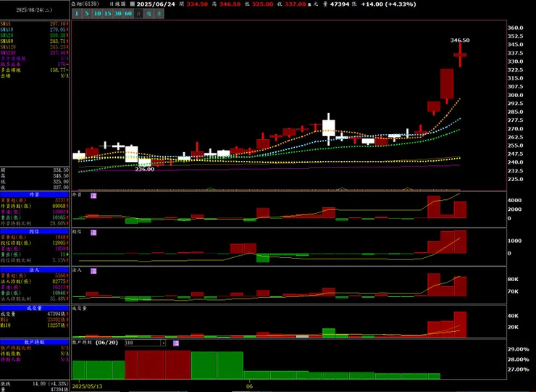The width and height of the screenshot is (536, 392).
Task: Click the SMA10 legend row
Action: pos(35,30)
